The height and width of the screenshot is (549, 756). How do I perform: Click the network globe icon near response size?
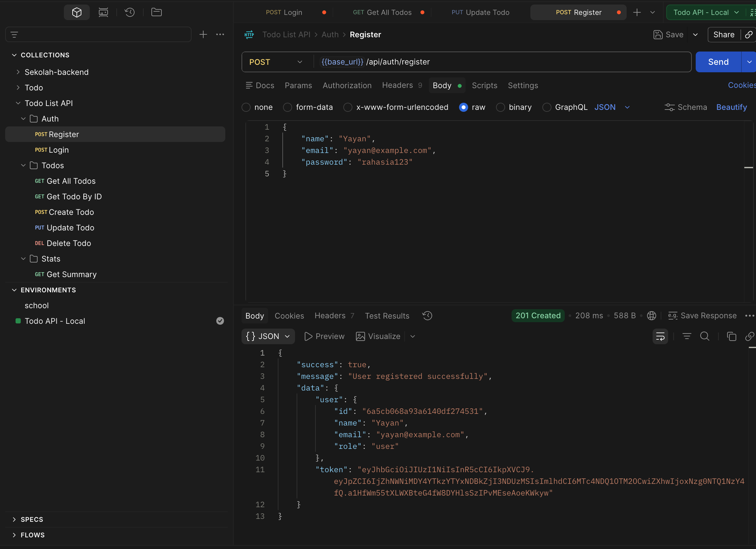[x=651, y=315]
